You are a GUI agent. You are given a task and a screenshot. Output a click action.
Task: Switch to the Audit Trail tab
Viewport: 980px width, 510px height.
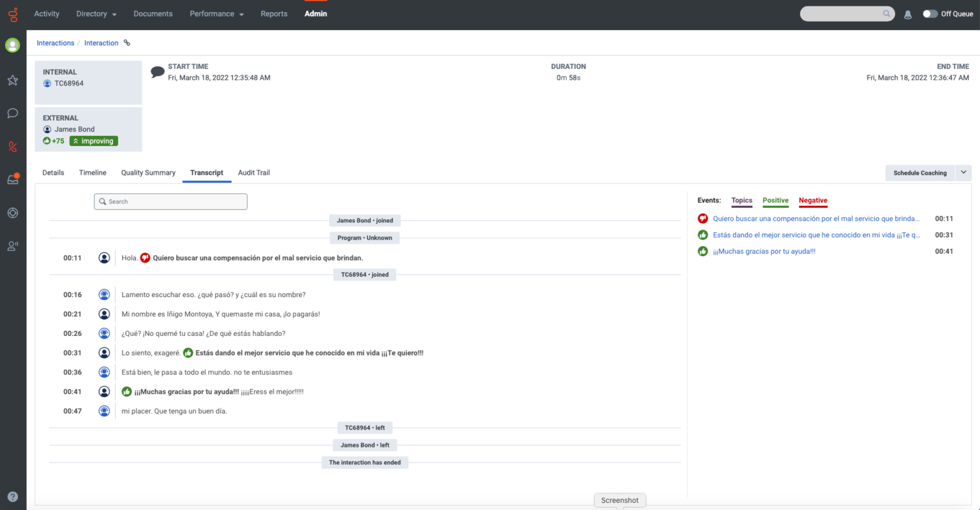click(253, 172)
